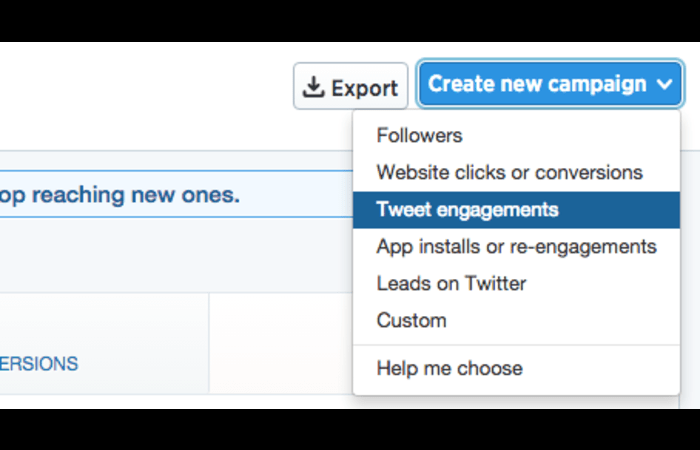The width and height of the screenshot is (700, 450).
Task: Pick App installs or re-engagements
Action: coord(516,246)
